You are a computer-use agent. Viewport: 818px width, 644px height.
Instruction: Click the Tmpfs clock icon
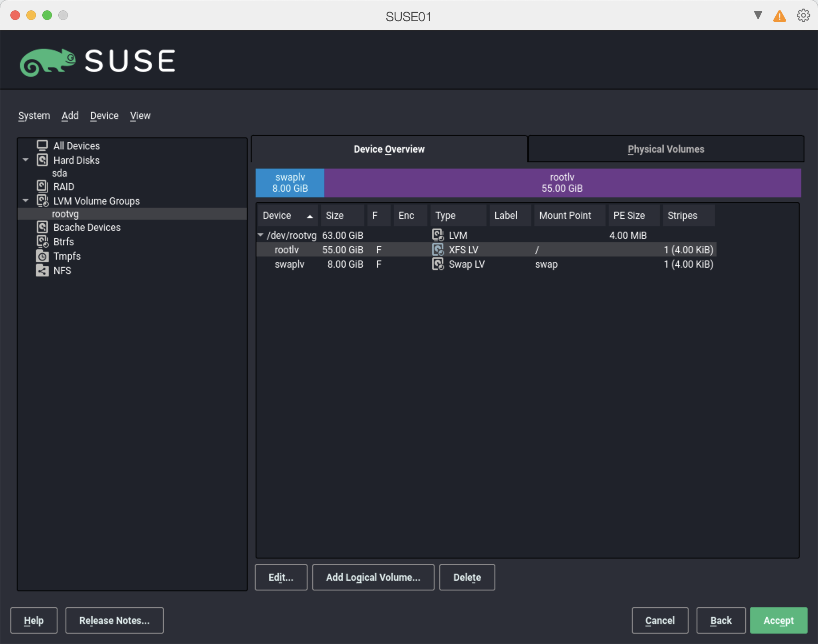pyautogui.click(x=42, y=256)
